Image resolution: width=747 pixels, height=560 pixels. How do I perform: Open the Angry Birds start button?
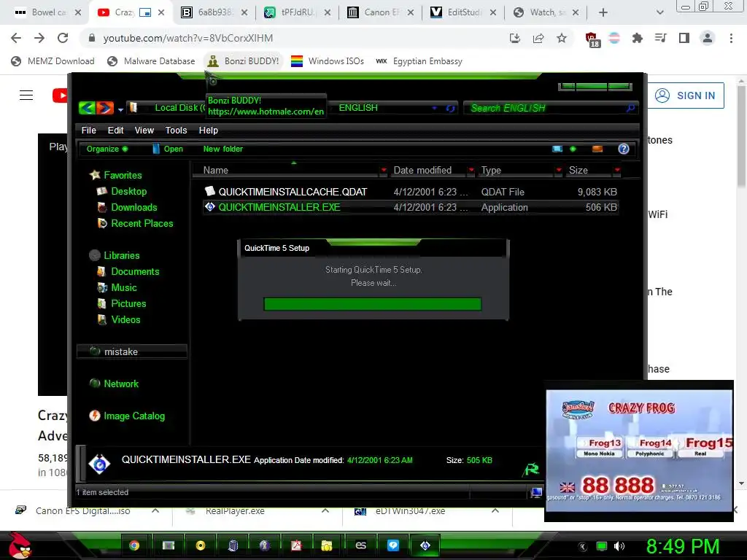coord(18,545)
